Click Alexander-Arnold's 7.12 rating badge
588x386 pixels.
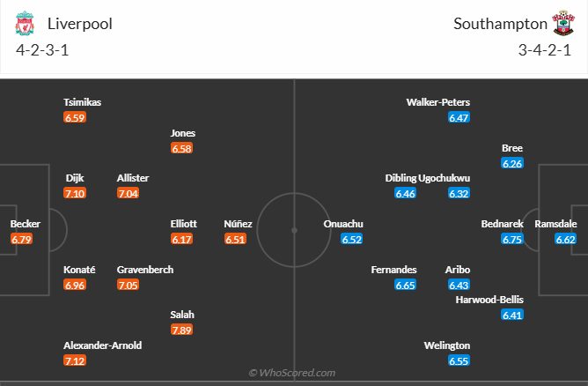[76, 361]
